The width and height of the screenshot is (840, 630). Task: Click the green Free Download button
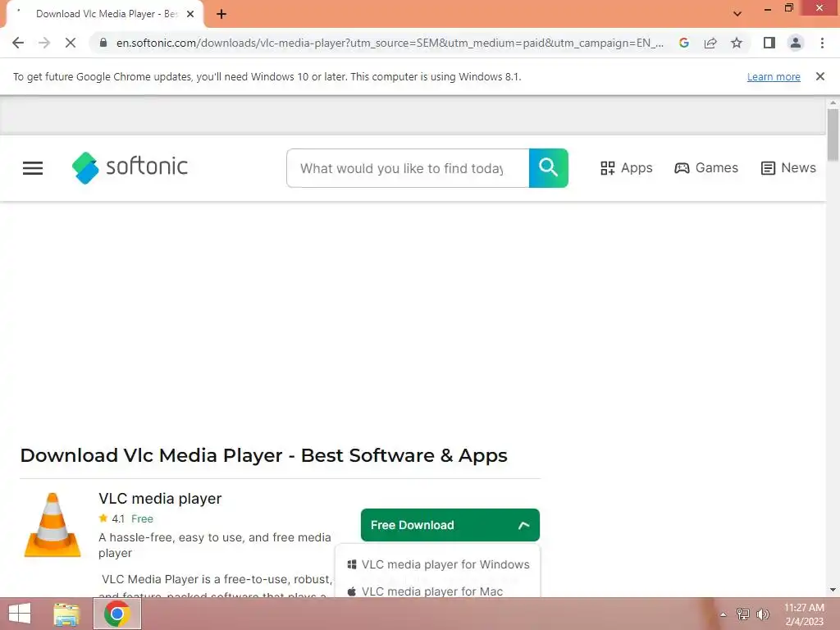[450, 525]
